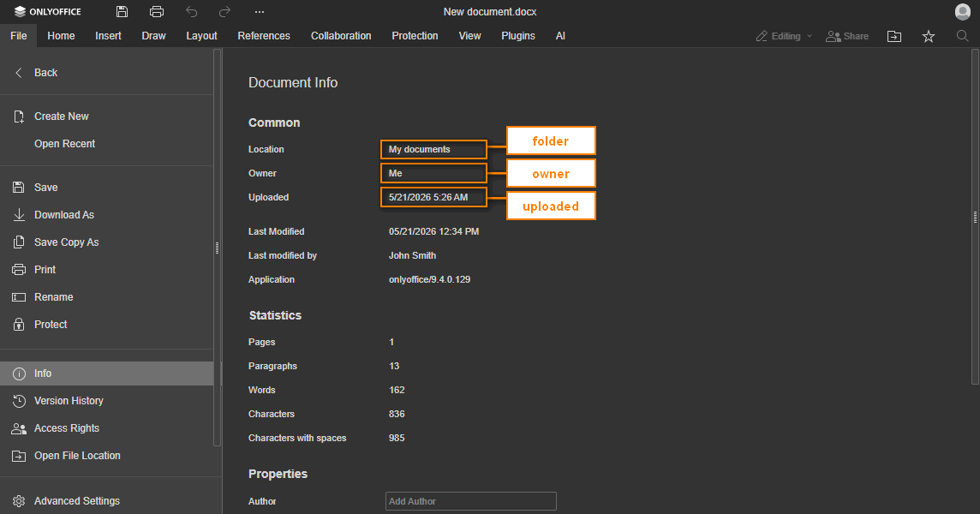Open the user profile avatar
This screenshot has width=980, height=514.
pos(963,12)
